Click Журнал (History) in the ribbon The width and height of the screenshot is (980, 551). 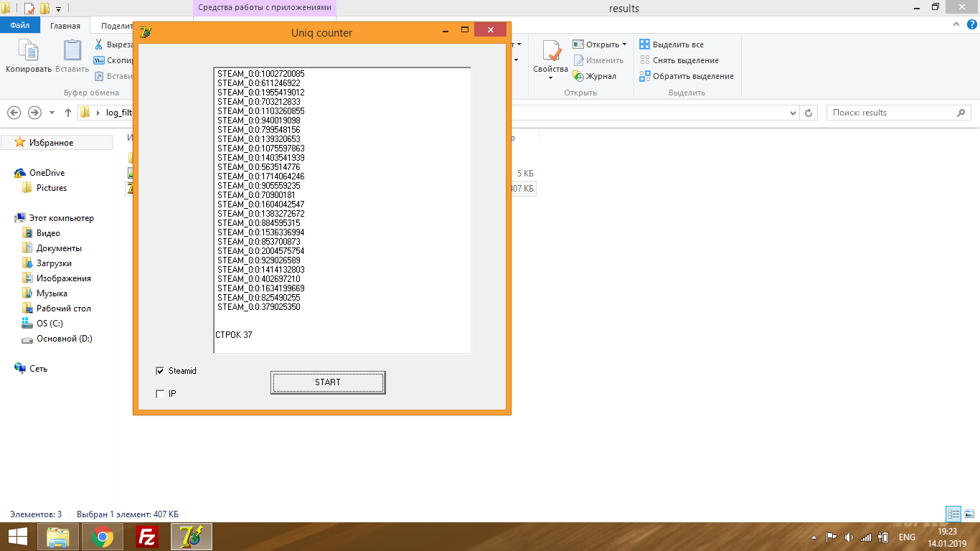click(x=594, y=76)
